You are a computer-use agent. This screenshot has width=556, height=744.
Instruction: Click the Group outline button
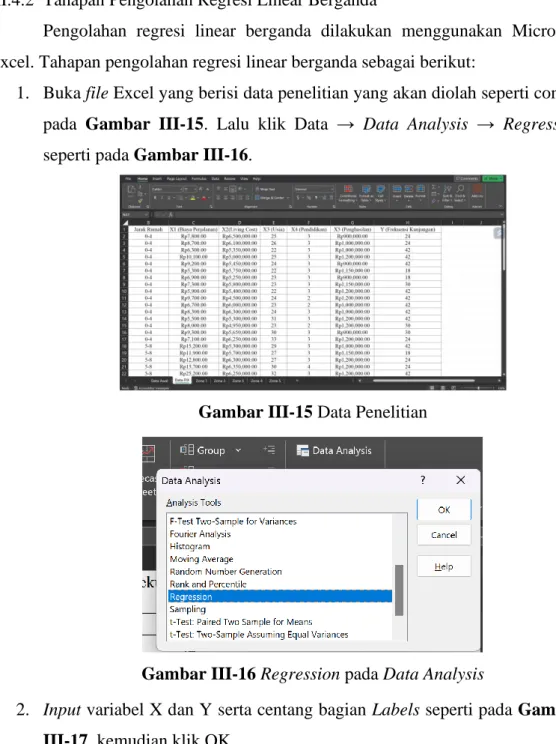pyautogui.click(x=203, y=450)
